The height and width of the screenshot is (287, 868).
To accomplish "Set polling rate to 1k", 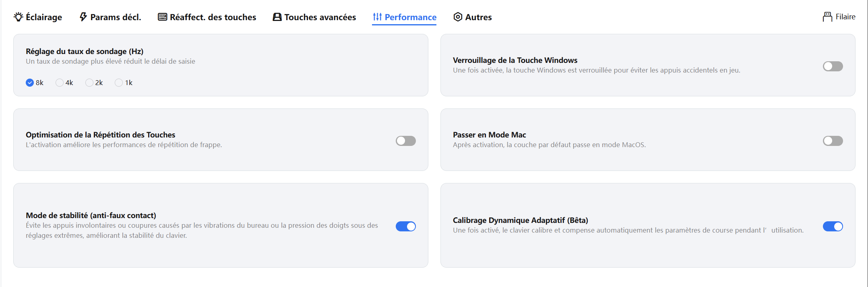I will click(x=119, y=83).
